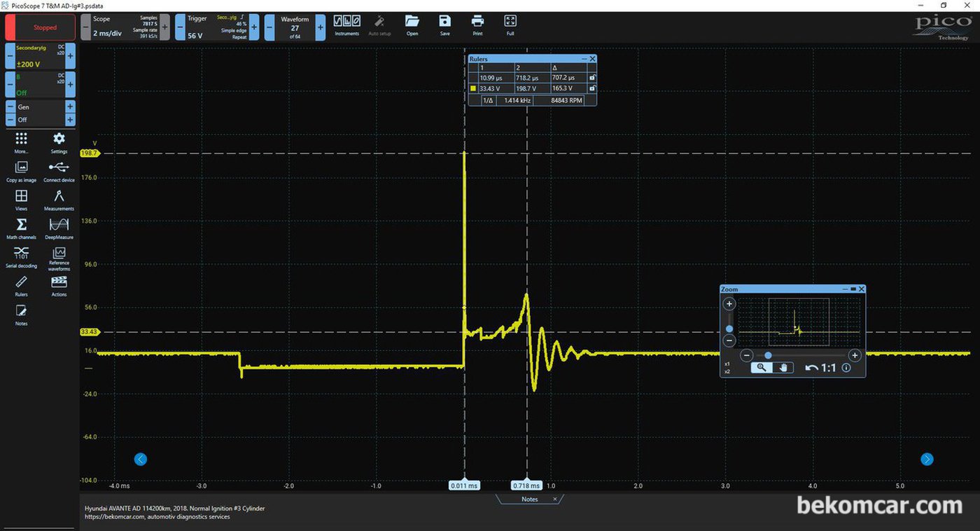Expand SecondaryIg channel range with plus
The image size is (980, 531).
[70, 55]
